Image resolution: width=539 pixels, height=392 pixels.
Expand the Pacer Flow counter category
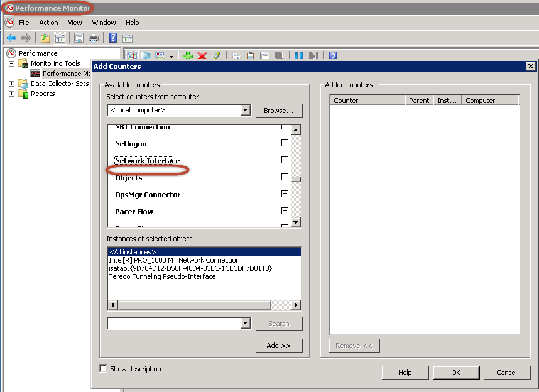[x=285, y=211]
